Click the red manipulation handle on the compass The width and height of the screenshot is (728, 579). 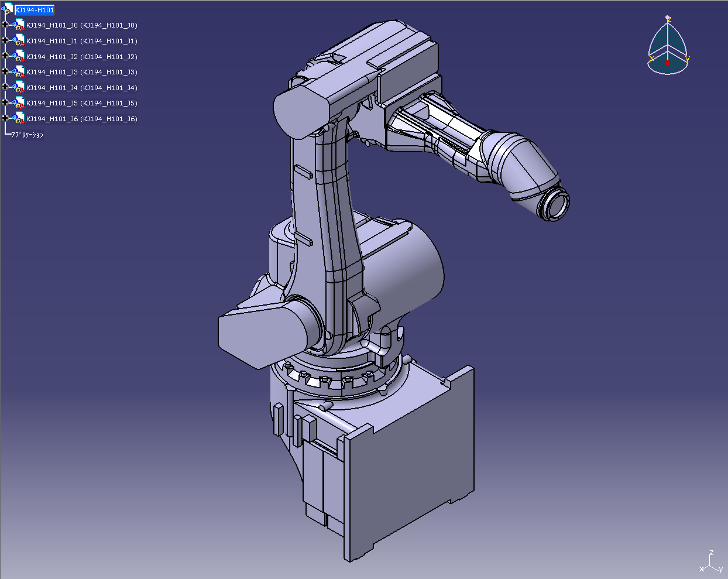tap(667, 63)
